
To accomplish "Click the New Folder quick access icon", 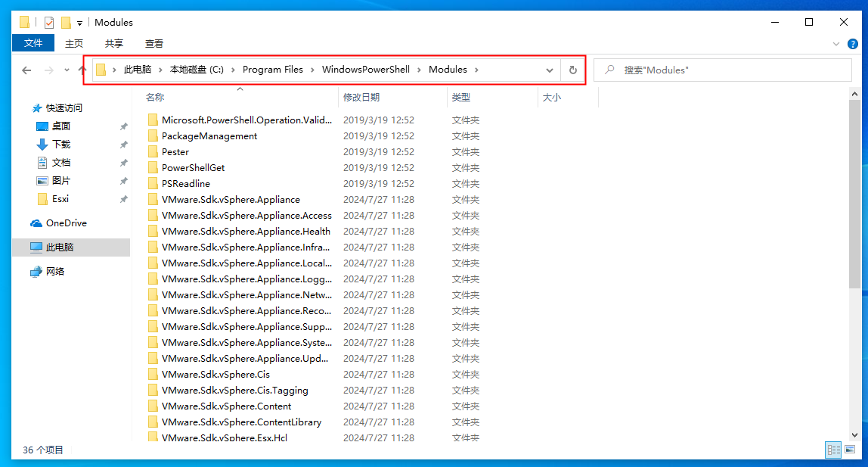I will [66, 22].
